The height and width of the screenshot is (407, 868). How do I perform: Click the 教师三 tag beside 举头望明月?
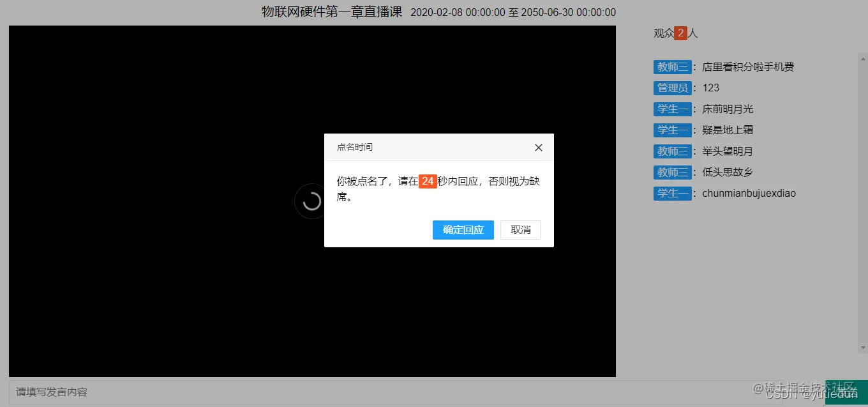pos(673,151)
